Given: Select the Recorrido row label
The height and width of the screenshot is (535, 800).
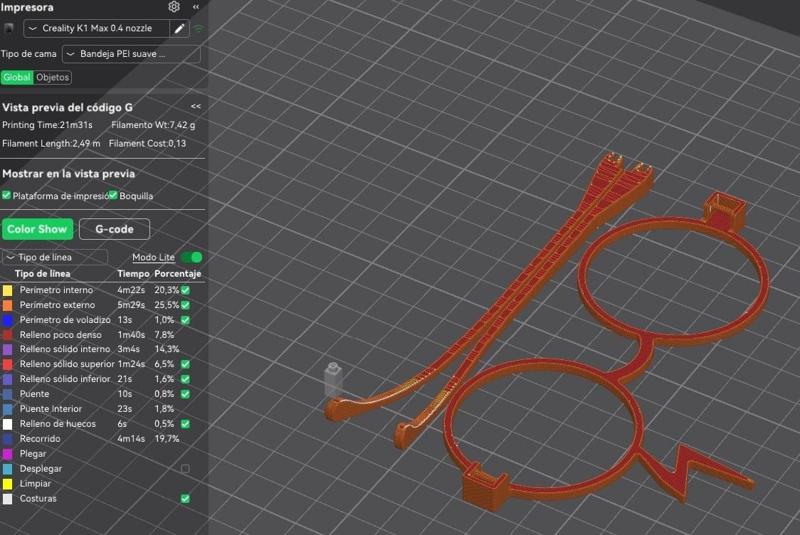Looking at the screenshot, I should coord(40,439).
